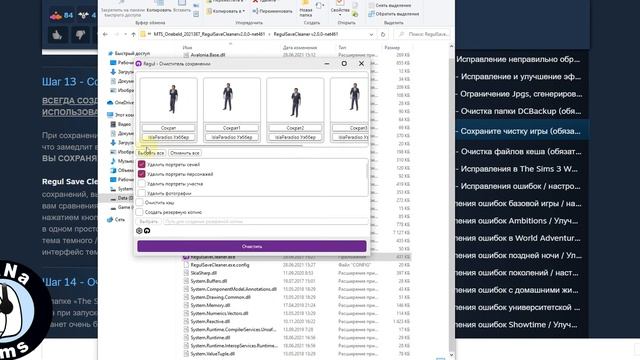Expand the Свойства dropdown arrow
The image size is (640, 360).
click(340, 15)
